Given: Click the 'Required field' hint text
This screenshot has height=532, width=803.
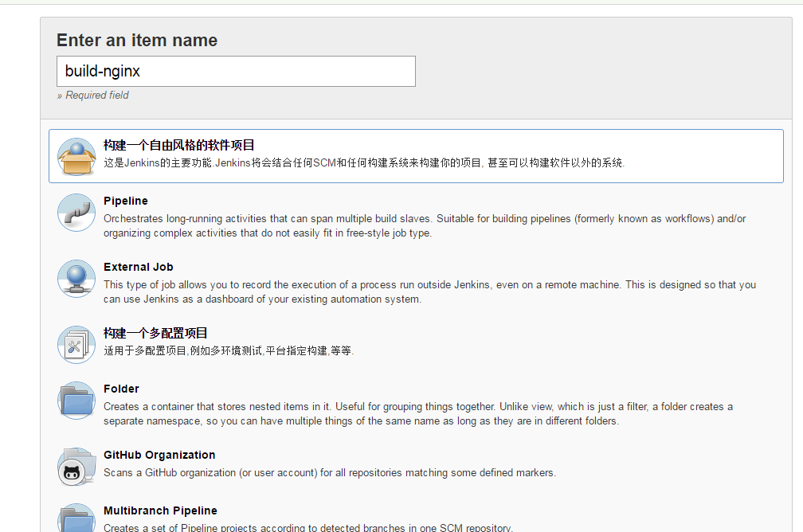Looking at the screenshot, I should [x=92, y=96].
